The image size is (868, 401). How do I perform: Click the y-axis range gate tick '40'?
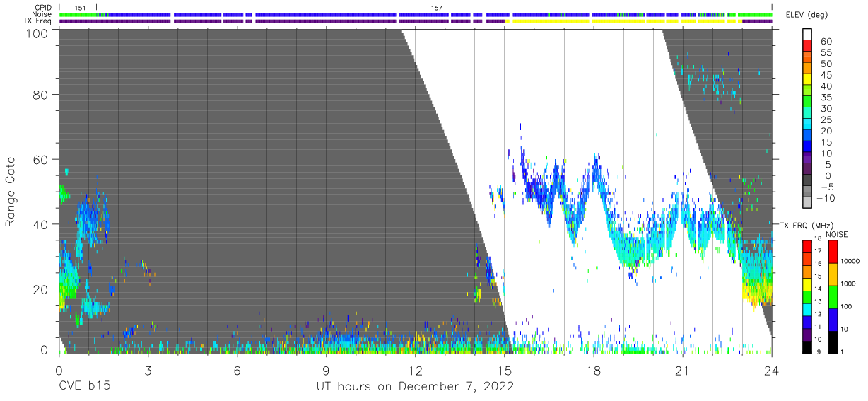click(42, 224)
